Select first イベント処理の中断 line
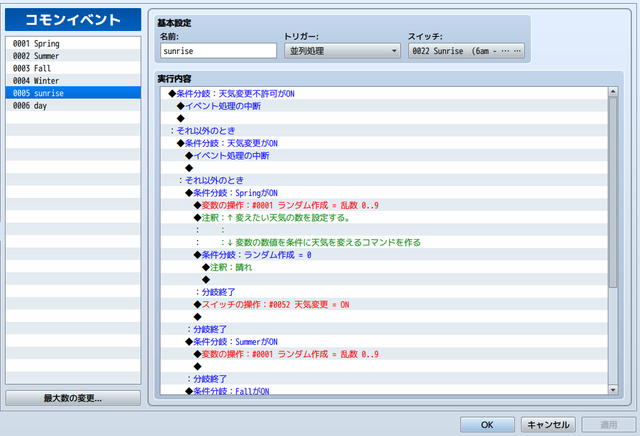Viewport: 640px width, 436px height. 384,106
